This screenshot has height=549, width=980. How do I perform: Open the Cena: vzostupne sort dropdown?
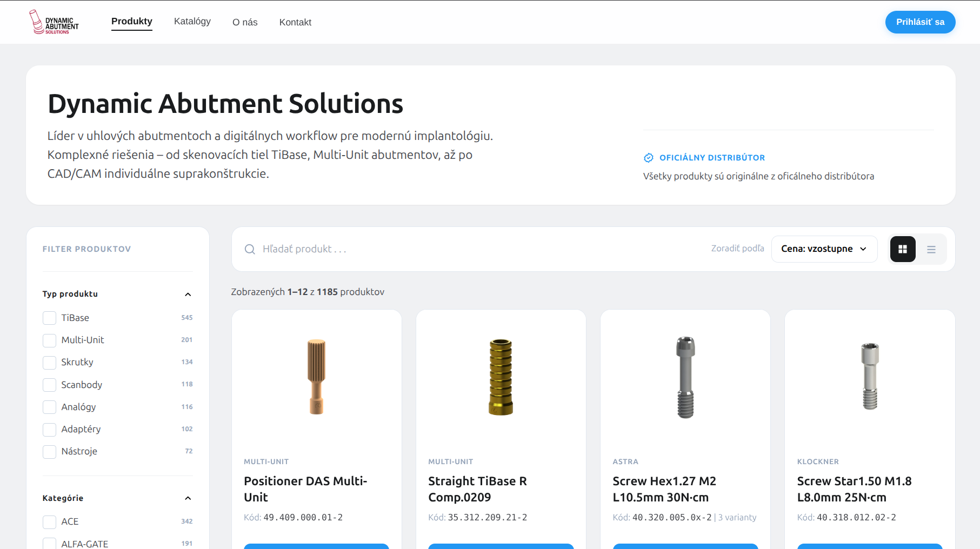coord(824,249)
